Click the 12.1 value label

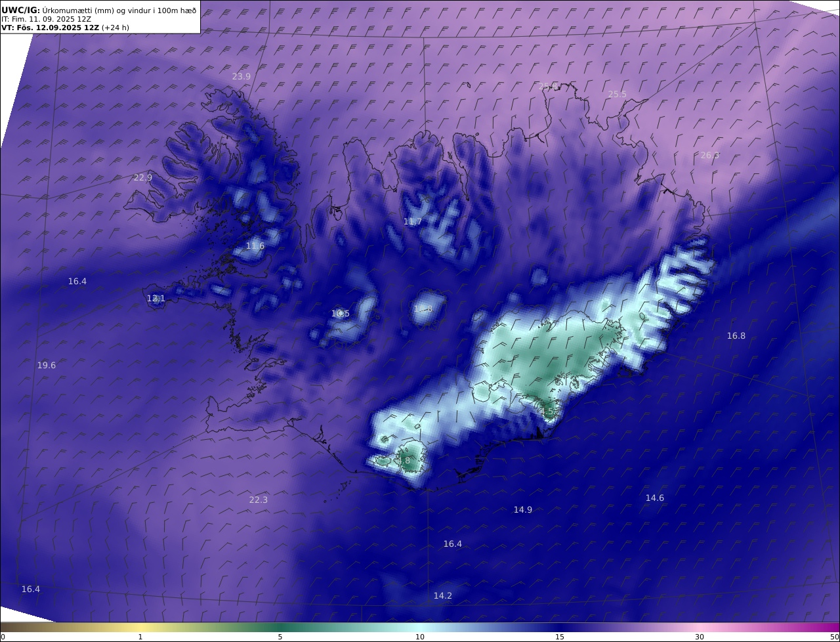click(x=156, y=299)
